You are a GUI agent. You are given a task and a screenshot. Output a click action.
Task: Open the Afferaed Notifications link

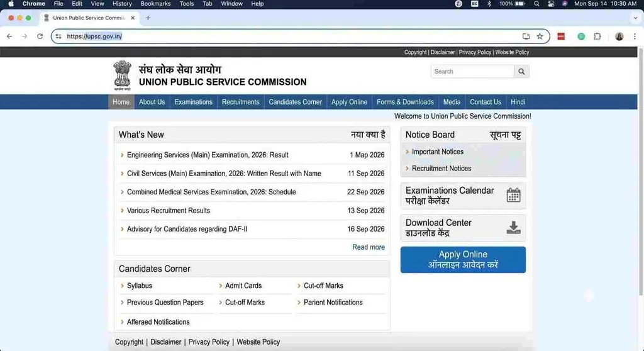158,322
